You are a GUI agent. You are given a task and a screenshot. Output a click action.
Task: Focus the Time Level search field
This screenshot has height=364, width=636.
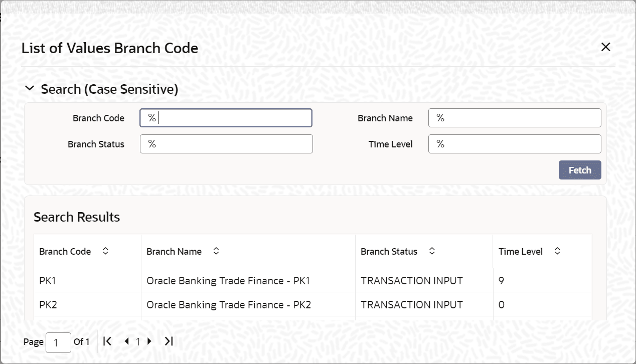515,144
